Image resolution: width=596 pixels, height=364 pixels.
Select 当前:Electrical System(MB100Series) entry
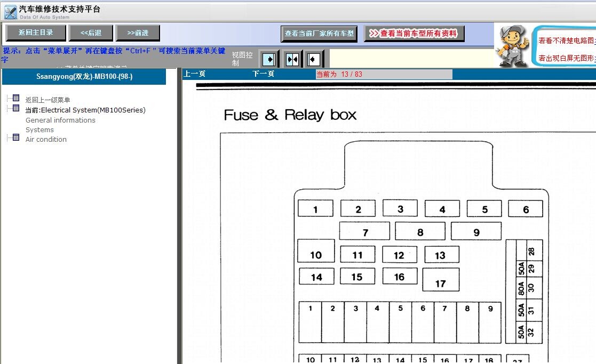point(85,110)
